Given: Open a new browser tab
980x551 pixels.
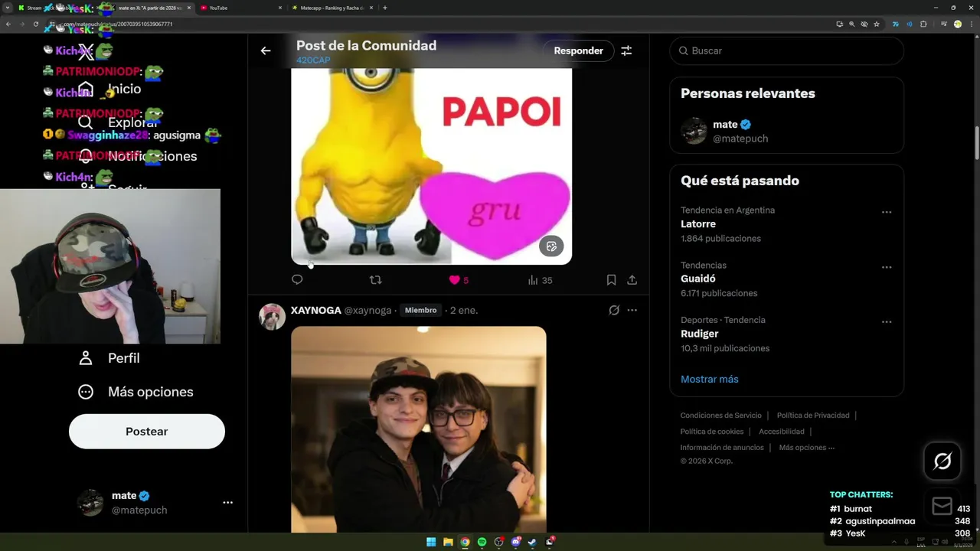Looking at the screenshot, I should pyautogui.click(x=384, y=8).
